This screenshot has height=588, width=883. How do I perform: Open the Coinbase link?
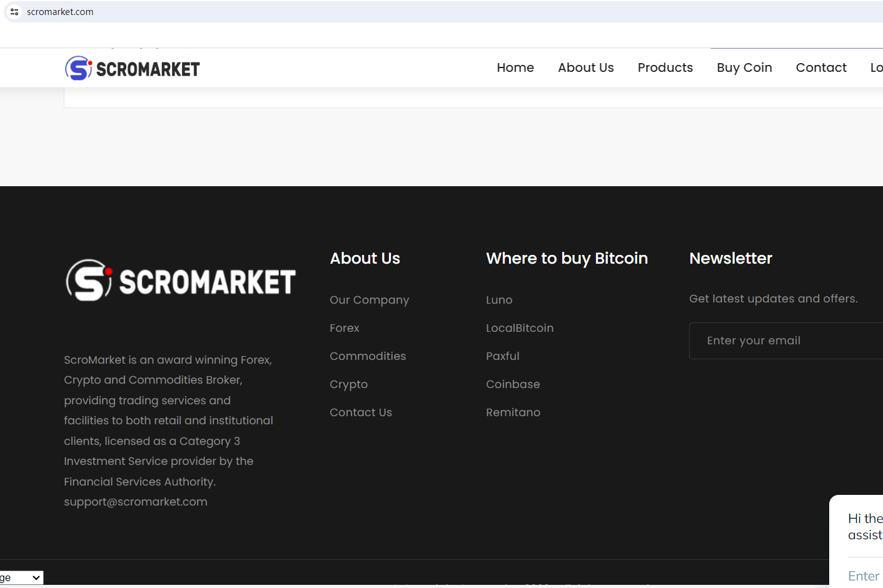[x=513, y=384]
